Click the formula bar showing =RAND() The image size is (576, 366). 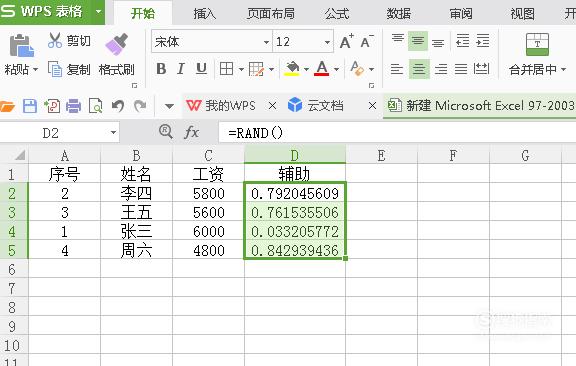397,133
